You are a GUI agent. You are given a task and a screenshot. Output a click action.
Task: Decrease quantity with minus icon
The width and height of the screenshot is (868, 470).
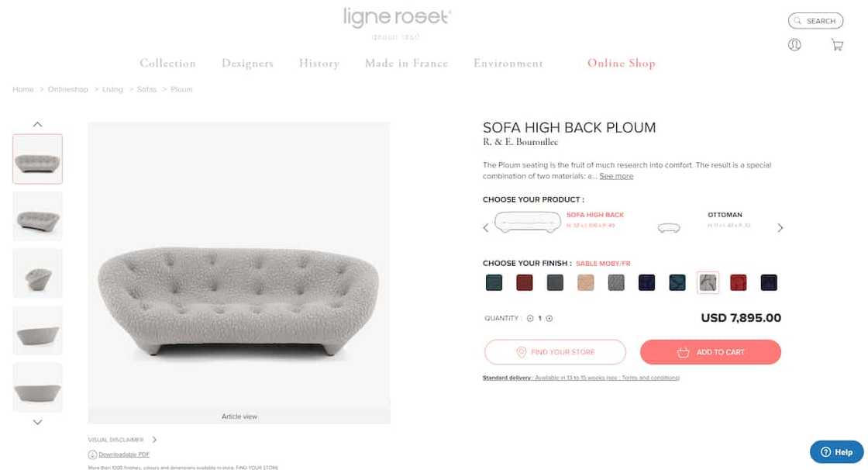(530, 318)
